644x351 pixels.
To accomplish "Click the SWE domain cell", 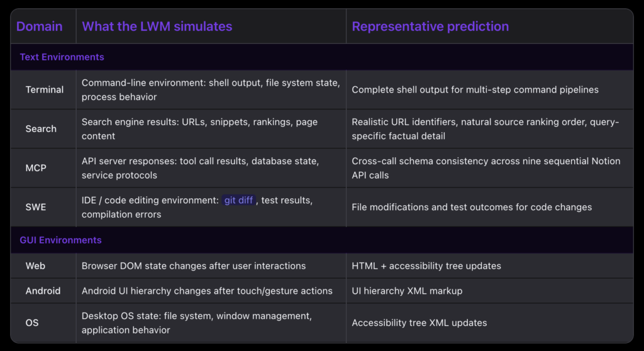I will tap(43, 207).
